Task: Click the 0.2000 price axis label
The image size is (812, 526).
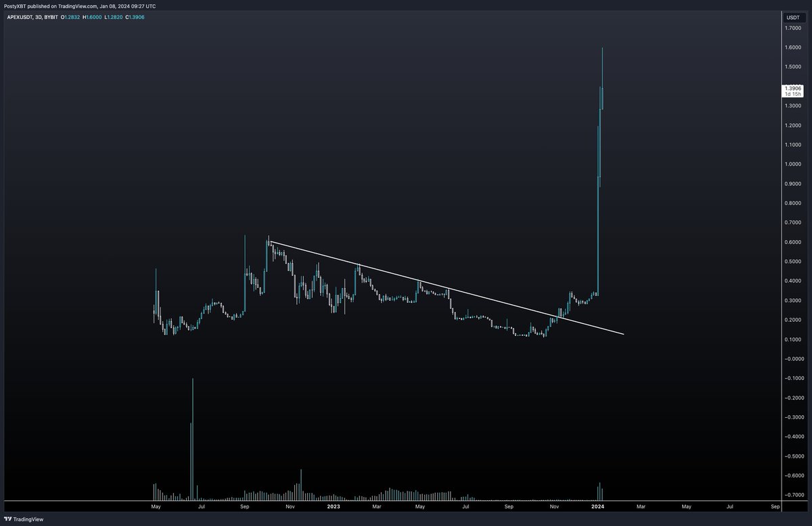Action: coord(792,320)
